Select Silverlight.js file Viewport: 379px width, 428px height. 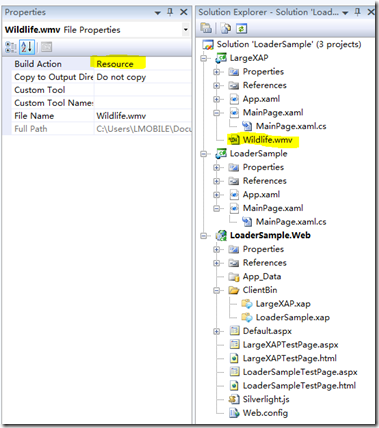(x=266, y=400)
